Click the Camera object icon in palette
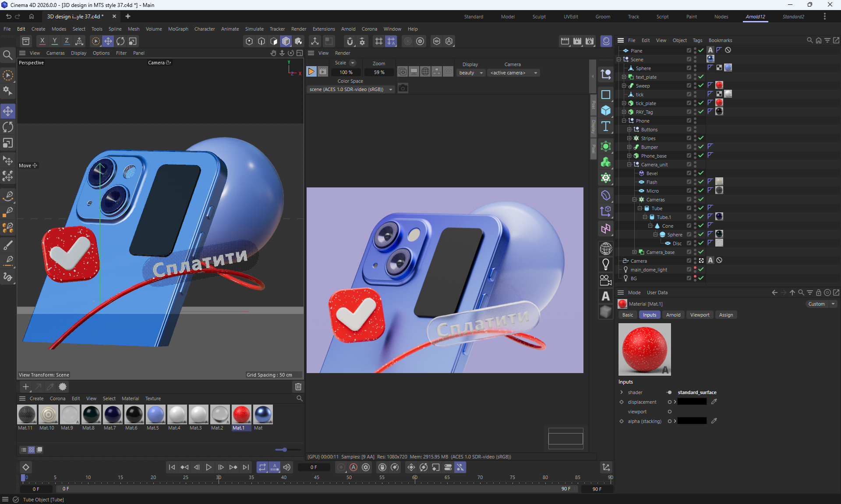841x504 pixels. (x=606, y=280)
